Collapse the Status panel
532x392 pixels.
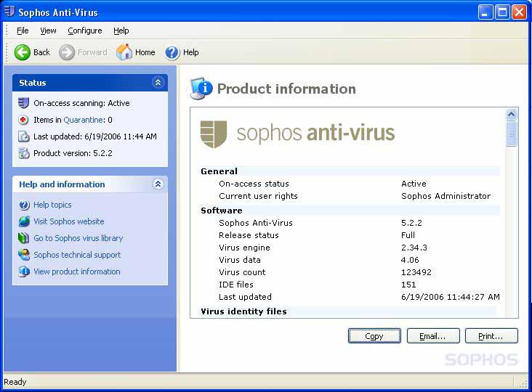(158, 83)
